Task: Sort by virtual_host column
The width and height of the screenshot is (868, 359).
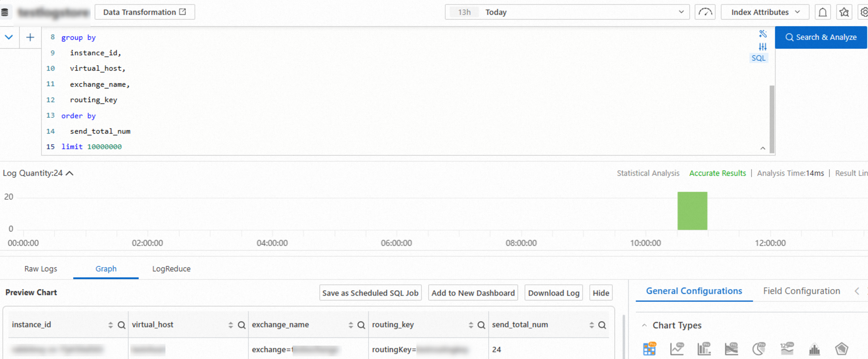Action: 231,325
